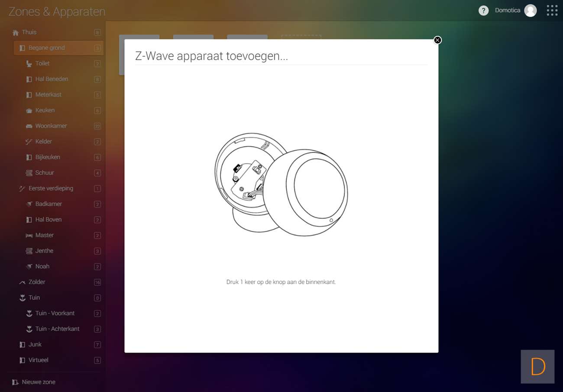The height and width of the screenshot is (392, 563).
Task: Click the stairs icon beside Eerste verdieping
Action: [22, 188]
